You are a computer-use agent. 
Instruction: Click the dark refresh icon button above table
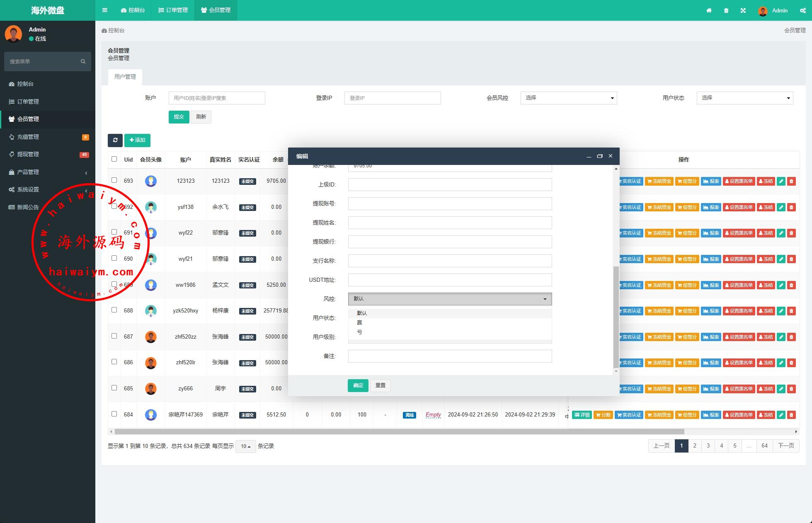(x=115, y=140)
